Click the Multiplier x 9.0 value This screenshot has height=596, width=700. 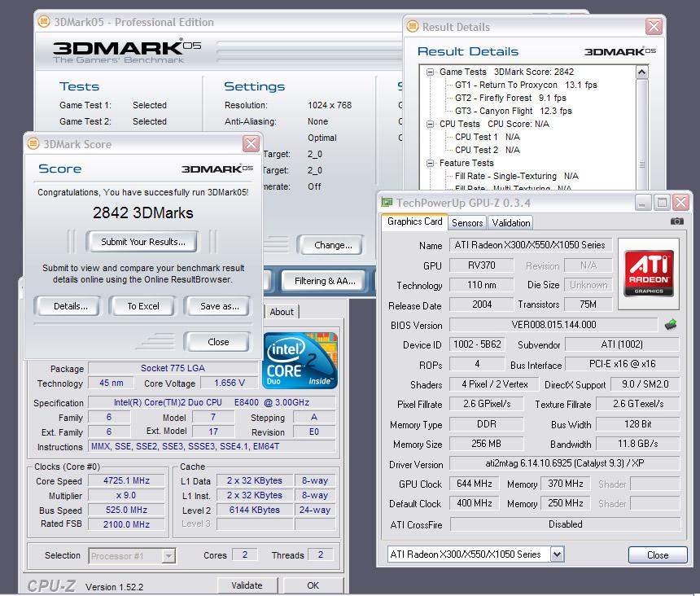pyautogui.click(x=126, y=496)
